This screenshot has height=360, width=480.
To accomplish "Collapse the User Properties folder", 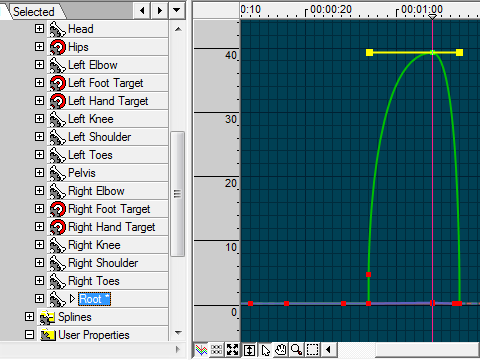I will point(29,334).
